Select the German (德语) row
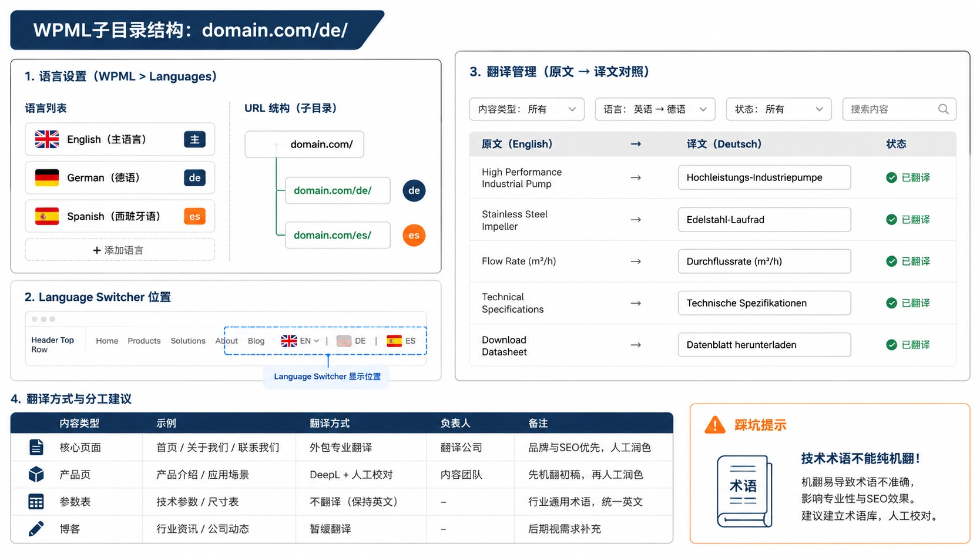 (x=120, y=177)
